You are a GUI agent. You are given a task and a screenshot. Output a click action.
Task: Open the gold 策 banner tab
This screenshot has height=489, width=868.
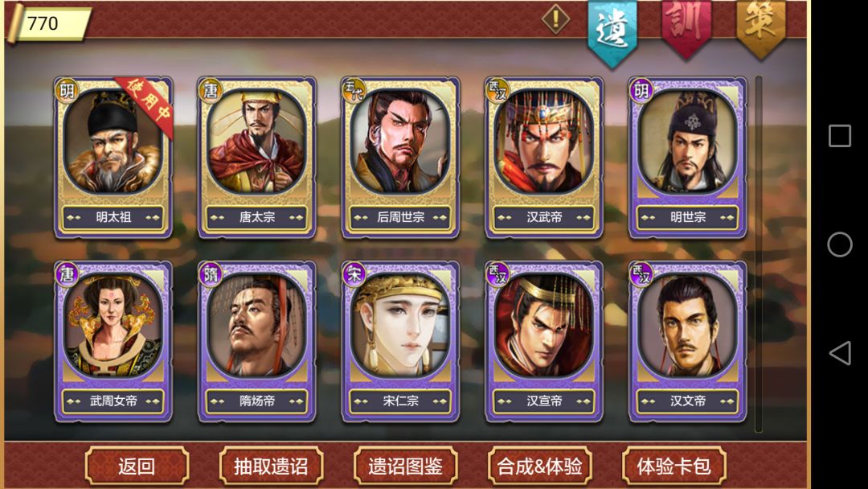(760, 27)
